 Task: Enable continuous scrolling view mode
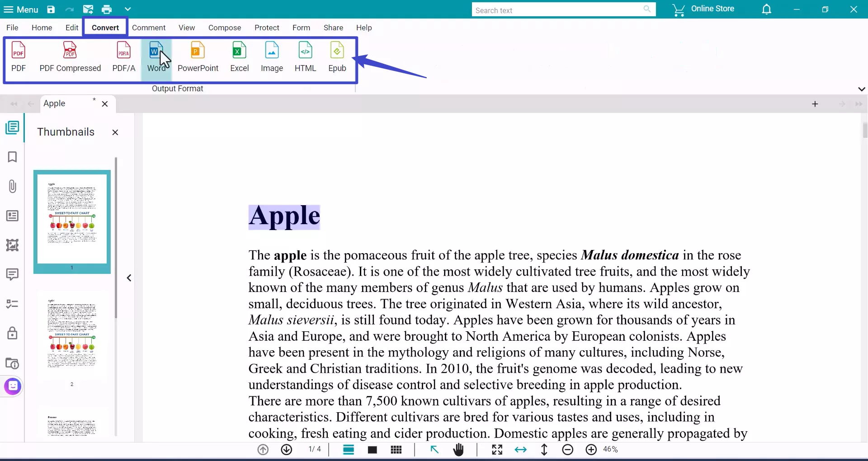point(348,449)
